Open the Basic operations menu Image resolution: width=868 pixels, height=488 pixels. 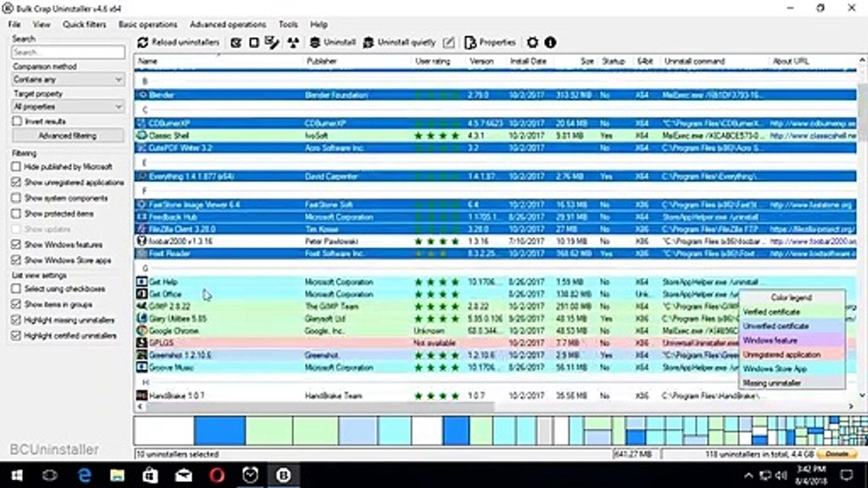coord(147,24)
